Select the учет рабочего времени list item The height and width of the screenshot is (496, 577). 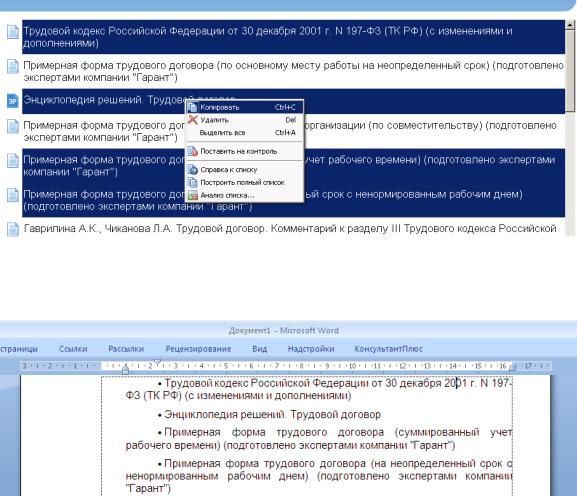pyautogui.click(x=293, y=166)
